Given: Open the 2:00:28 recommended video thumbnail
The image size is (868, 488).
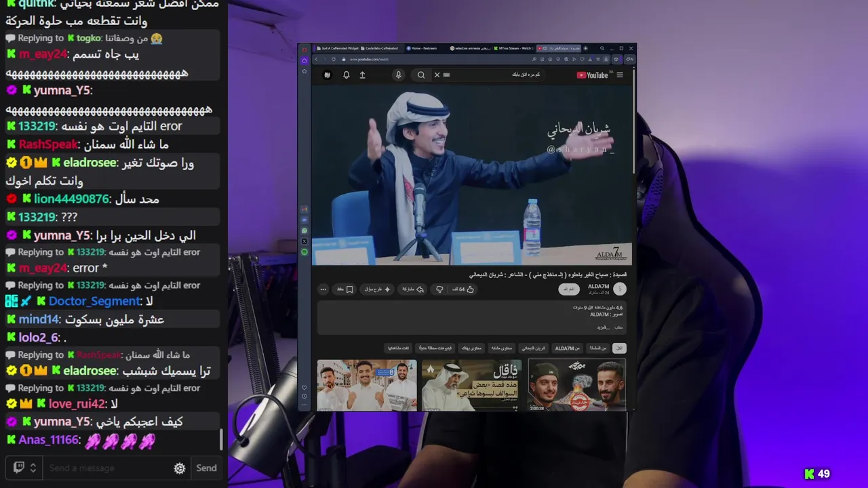Looking at the screenshot, I should 577,385.
